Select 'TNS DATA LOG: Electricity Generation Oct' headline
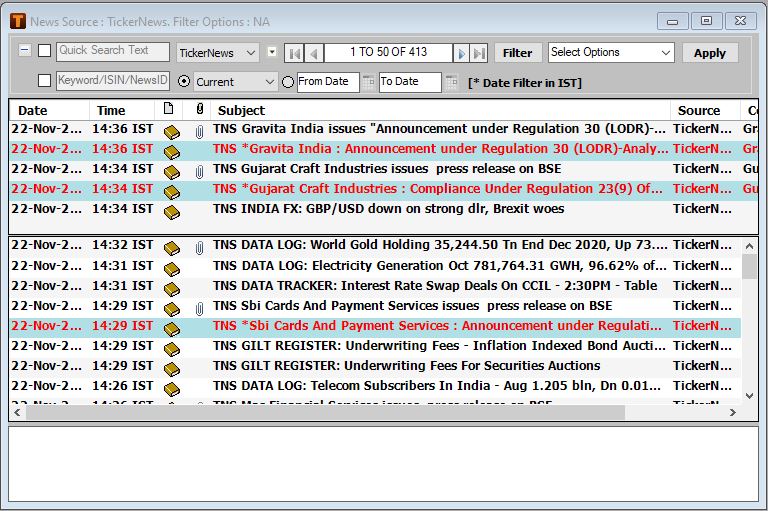Screen dimensions: 768x511 click(x=440, y=266)
